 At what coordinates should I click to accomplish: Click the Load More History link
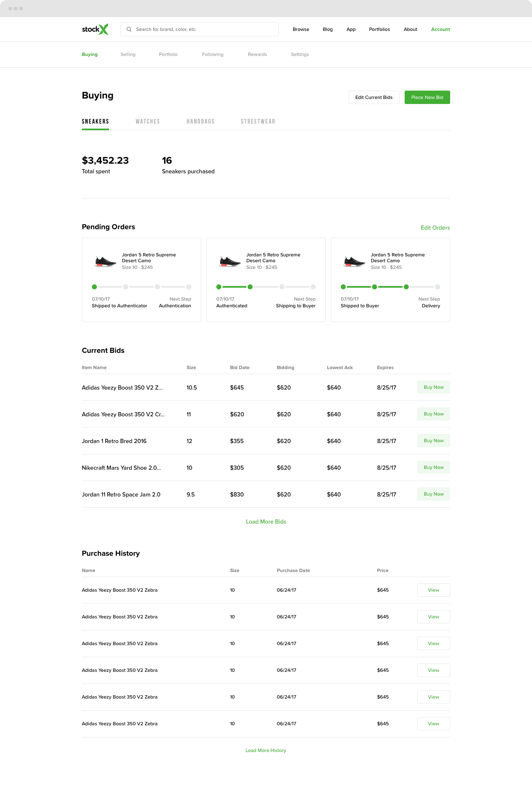click(x=266, y=750)
